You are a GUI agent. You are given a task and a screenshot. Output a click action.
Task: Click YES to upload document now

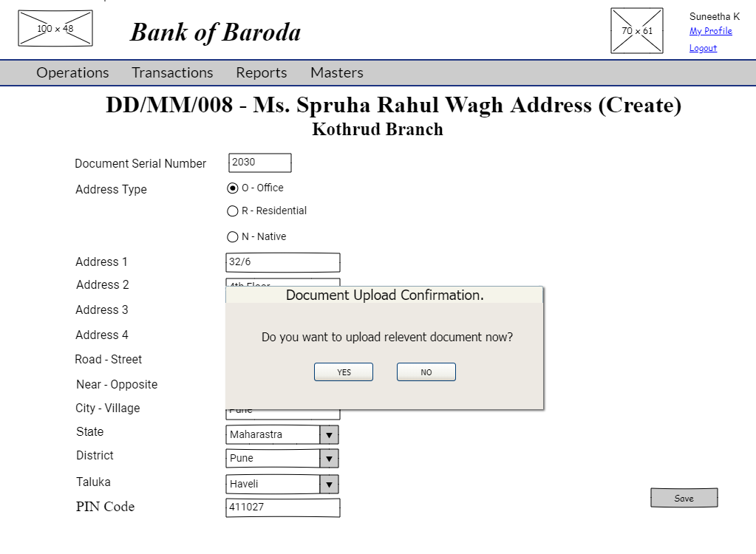coord(343,372)
